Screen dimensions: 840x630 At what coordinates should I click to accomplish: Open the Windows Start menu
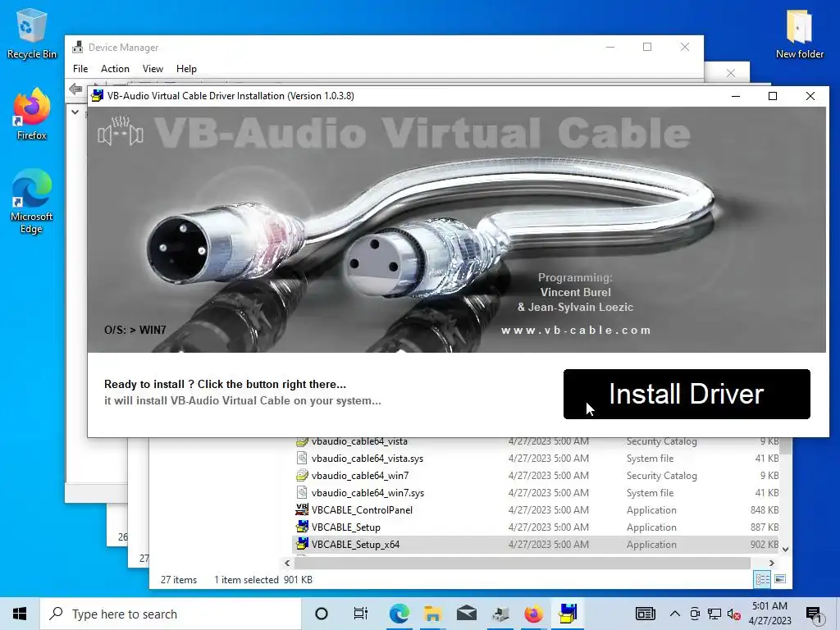point(20,614)
